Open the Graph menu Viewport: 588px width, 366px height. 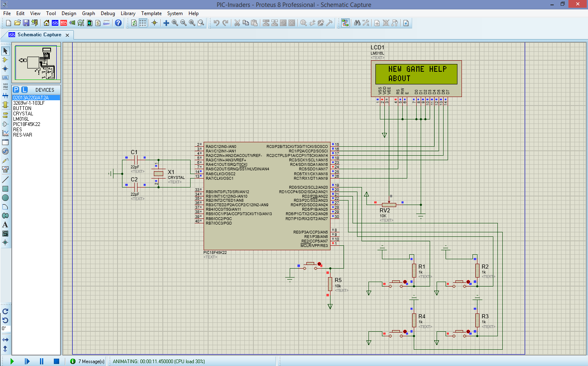coord(89,13)
